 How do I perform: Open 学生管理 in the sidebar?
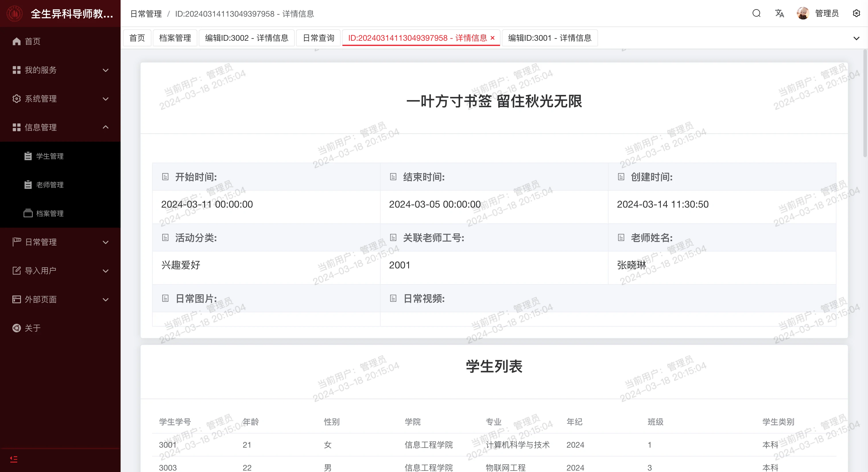[50, 156]
